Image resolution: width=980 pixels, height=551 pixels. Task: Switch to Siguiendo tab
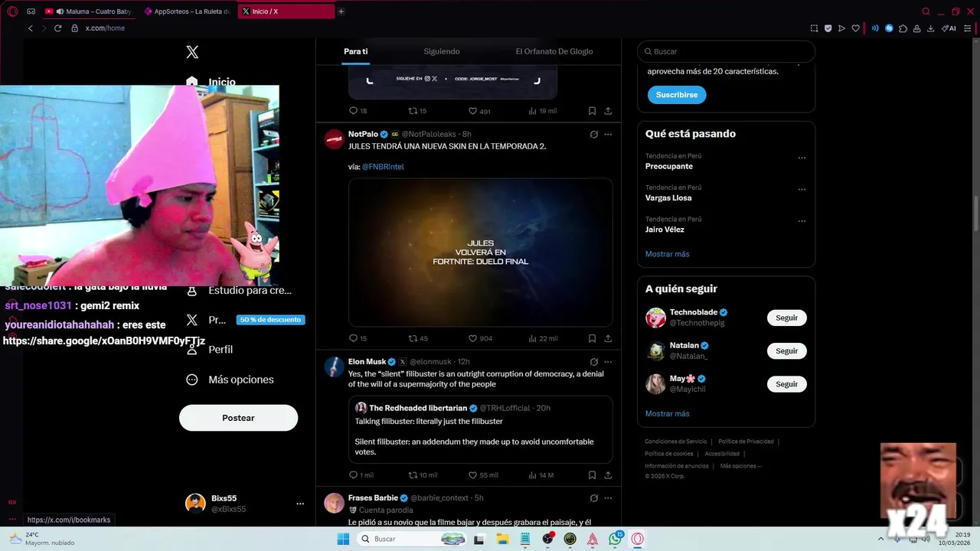click(442, 51)
